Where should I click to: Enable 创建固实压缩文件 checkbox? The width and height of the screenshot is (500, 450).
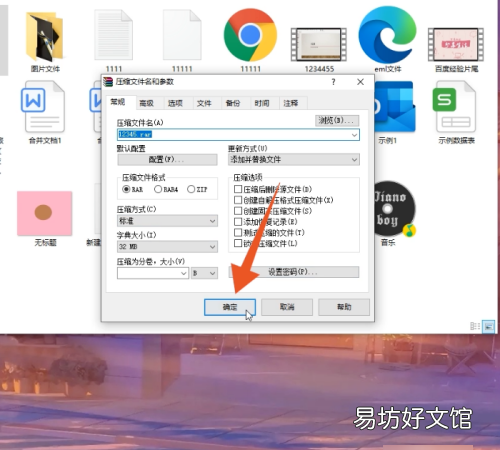(238, 211)
